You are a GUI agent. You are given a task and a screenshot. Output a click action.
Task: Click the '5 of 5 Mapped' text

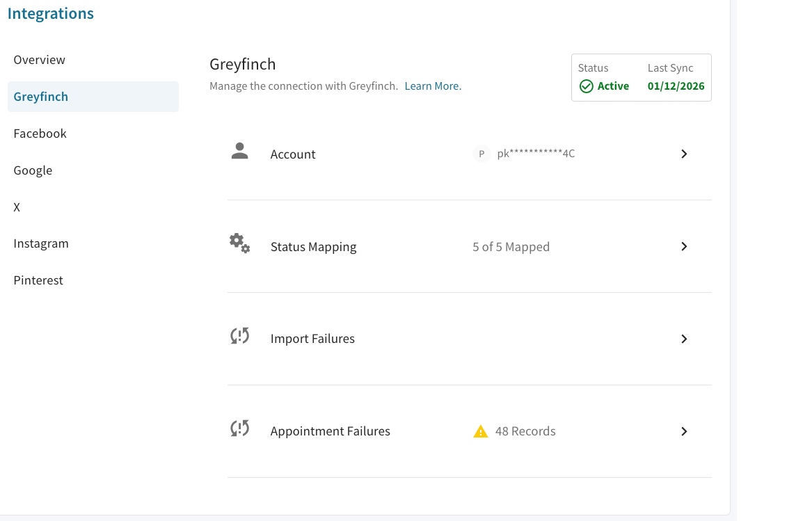click(x=511, y=247)
